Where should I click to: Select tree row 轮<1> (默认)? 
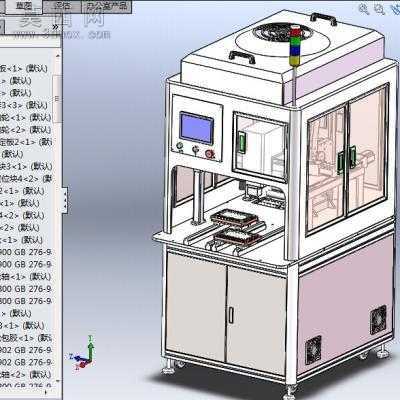pos(26,117)
